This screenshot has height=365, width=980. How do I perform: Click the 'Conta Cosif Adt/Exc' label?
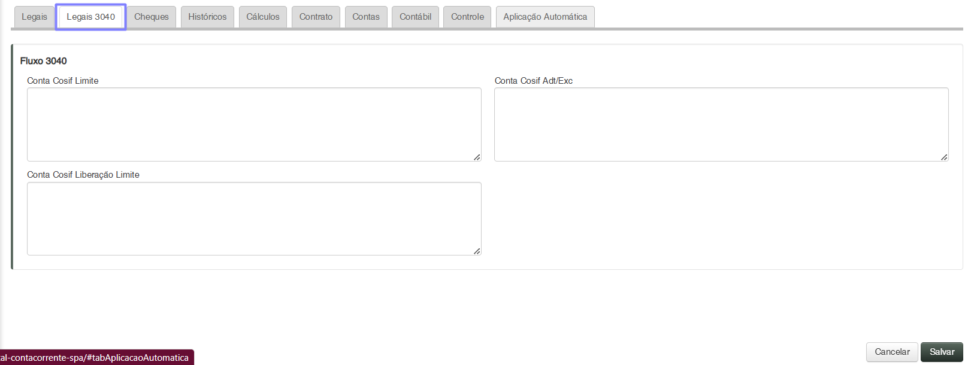534,81
